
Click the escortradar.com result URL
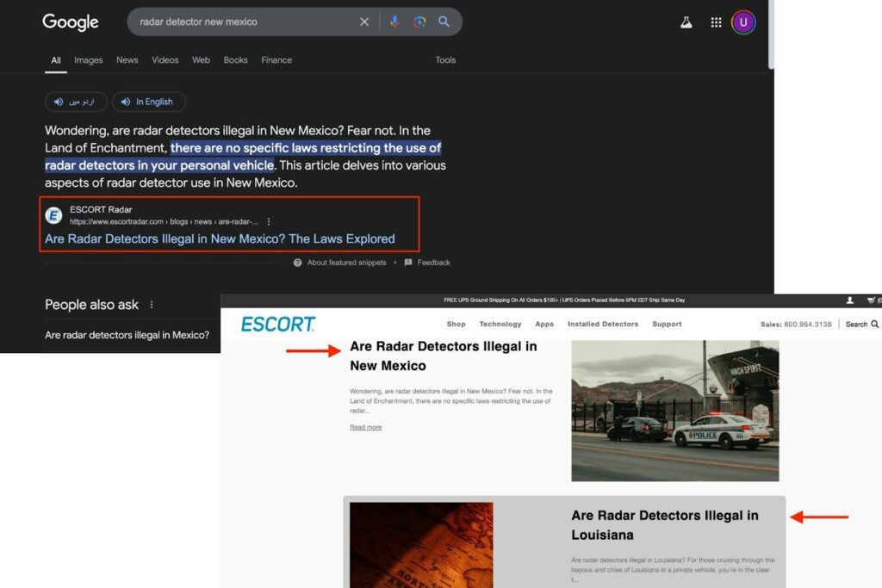164,221
